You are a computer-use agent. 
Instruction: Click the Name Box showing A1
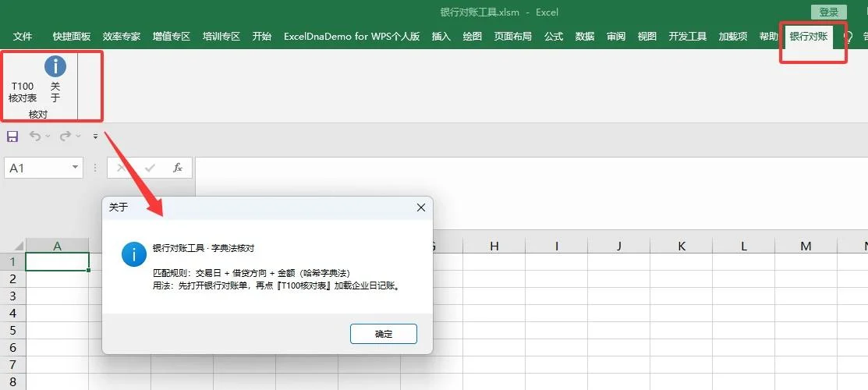click(37, 168)
